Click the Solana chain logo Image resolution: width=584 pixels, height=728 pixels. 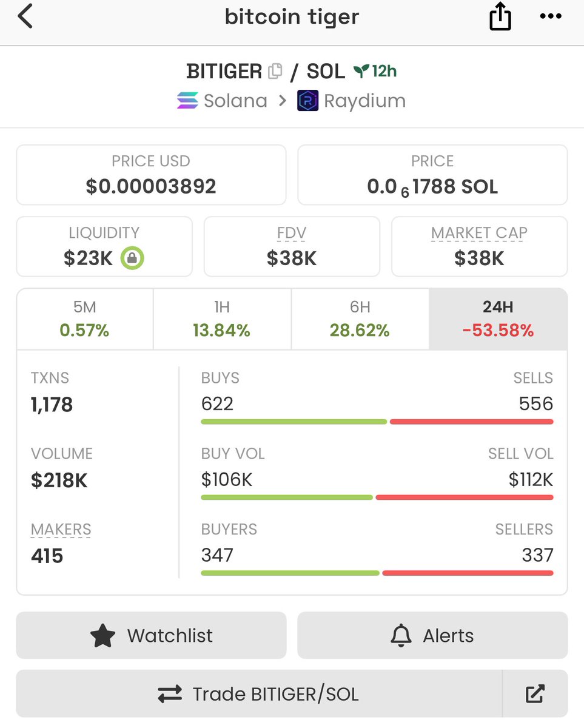[x=187, y=101]
